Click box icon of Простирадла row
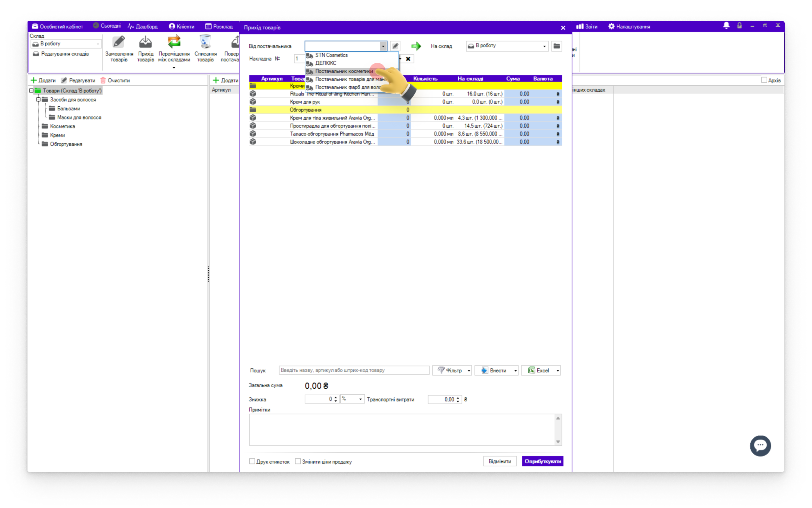 click(x=253, y=126)
